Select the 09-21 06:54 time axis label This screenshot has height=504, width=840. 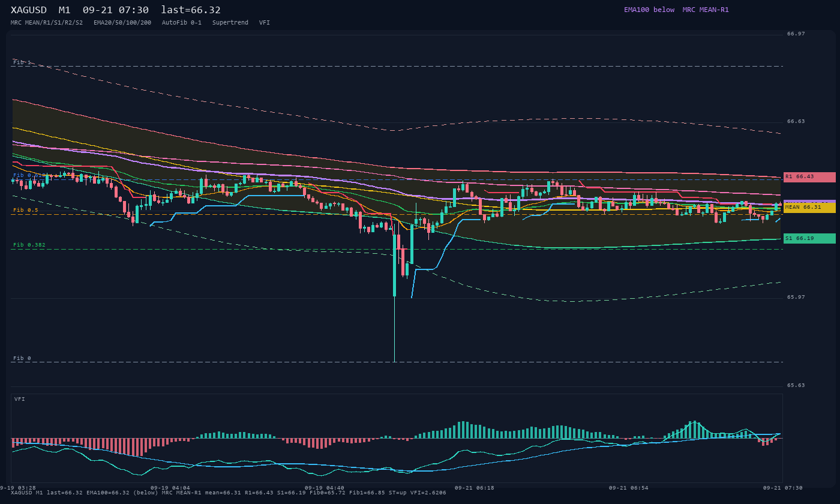click(x=629, y=488)
